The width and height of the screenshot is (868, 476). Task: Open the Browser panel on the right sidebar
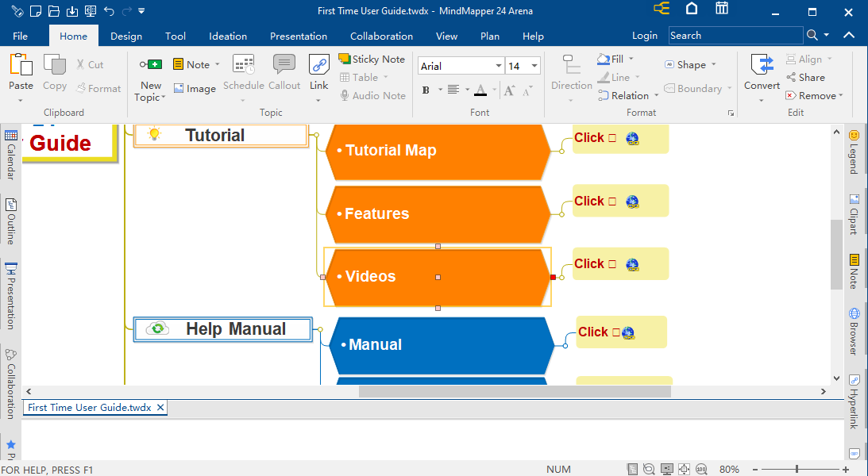[854, 332]
